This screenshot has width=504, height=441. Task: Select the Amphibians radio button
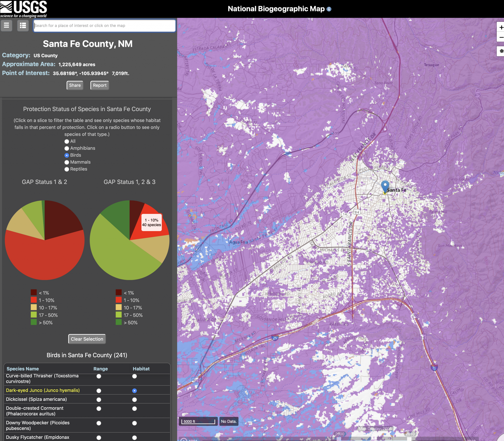(67, 148)
